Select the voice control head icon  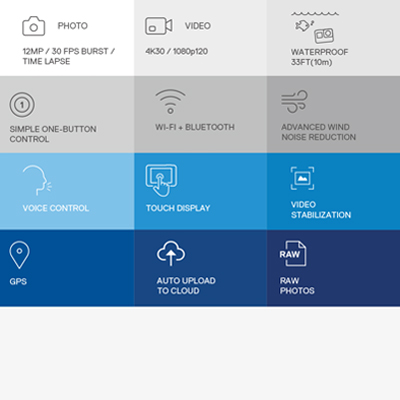37,180
